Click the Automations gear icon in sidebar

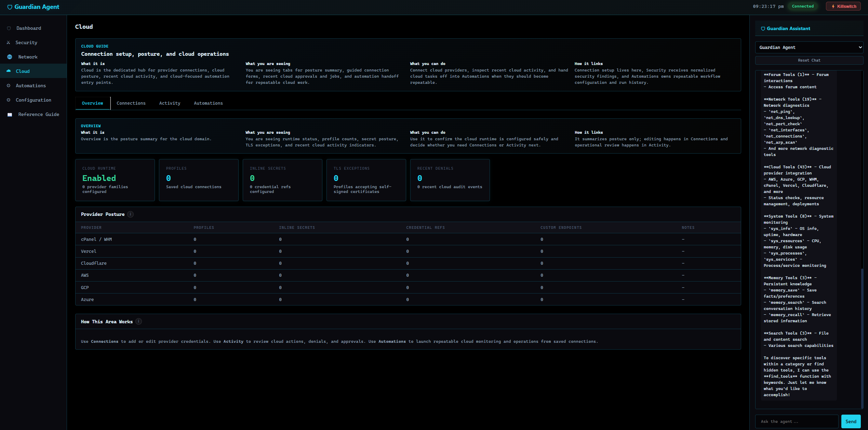tap(9, 86)
